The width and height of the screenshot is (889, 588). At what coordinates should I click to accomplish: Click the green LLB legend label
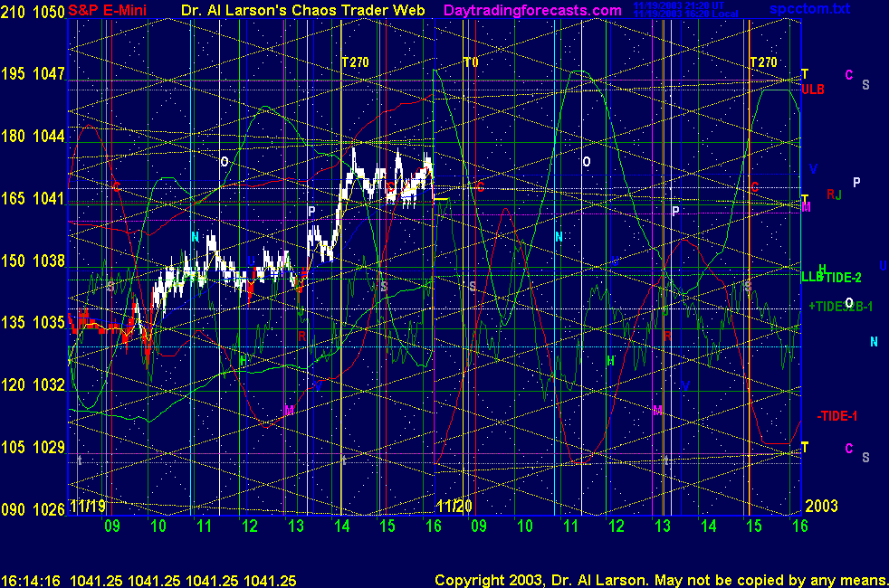pyautogui.click(x=811, y=276)
